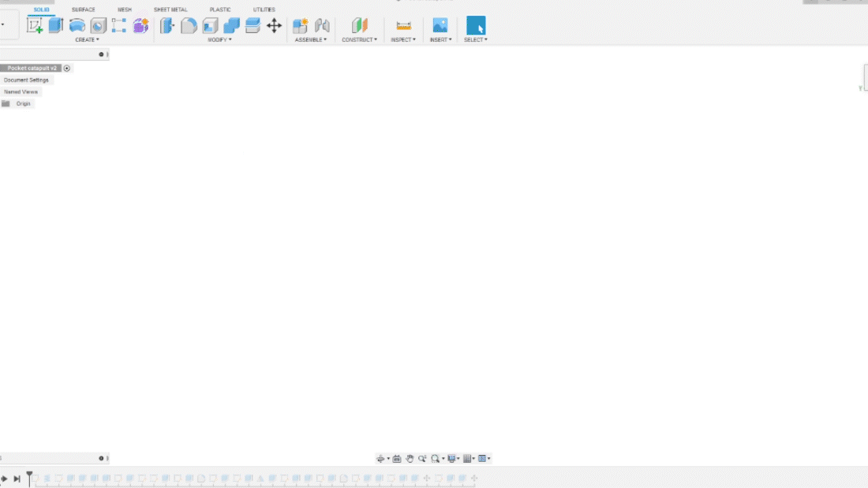
Task: Click the Grid and Snaps icon
Action: [467, 459]
